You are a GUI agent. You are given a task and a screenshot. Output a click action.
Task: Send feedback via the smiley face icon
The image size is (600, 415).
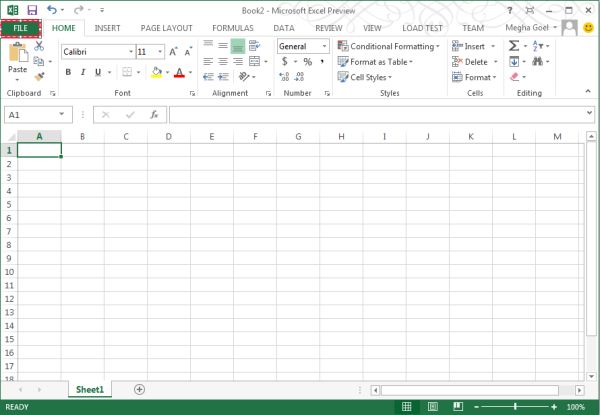pyautogui.click(x=589, y=28)
